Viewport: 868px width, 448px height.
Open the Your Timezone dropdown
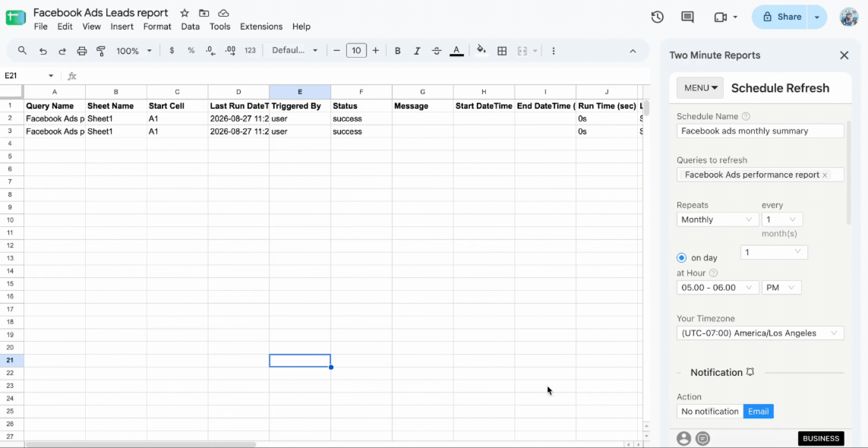tap(760, 333)
